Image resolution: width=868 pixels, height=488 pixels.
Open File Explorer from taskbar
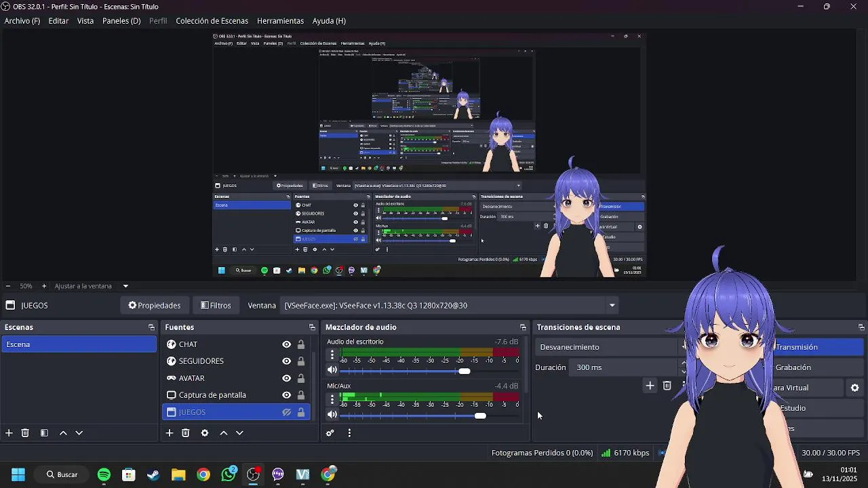pyautogui.click(x=178, y=474)
